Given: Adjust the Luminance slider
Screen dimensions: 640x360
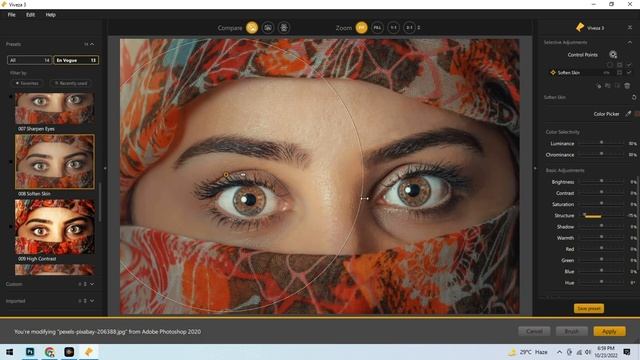Looking at the screenshot, I should tap(601, 143).
